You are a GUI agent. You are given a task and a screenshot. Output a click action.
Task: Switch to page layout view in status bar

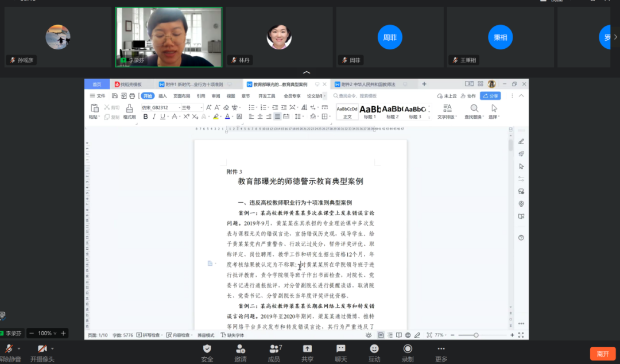coord(381,335)
